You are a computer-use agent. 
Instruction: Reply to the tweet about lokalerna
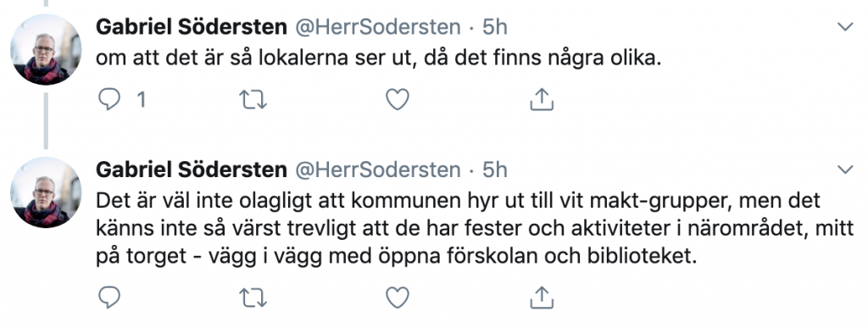pos(109,99)
